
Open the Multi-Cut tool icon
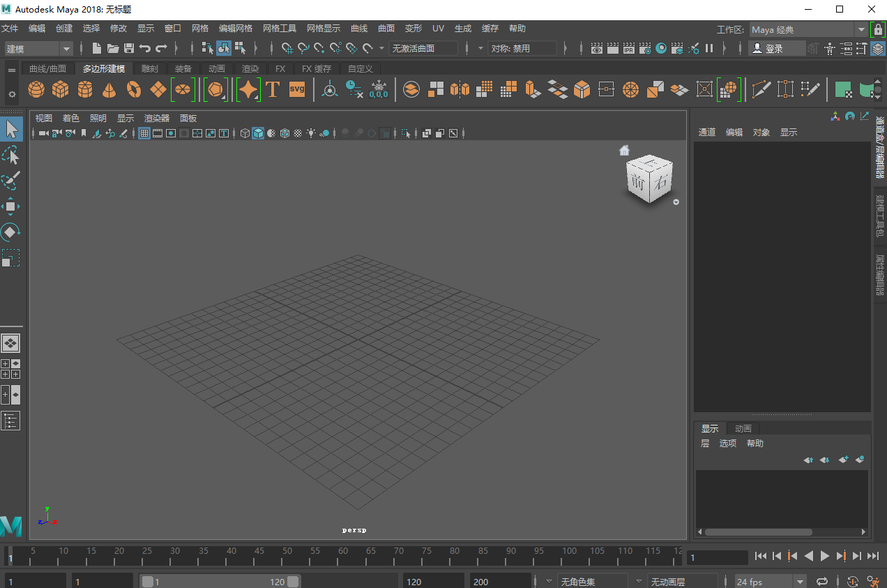[x=761, y=89]
